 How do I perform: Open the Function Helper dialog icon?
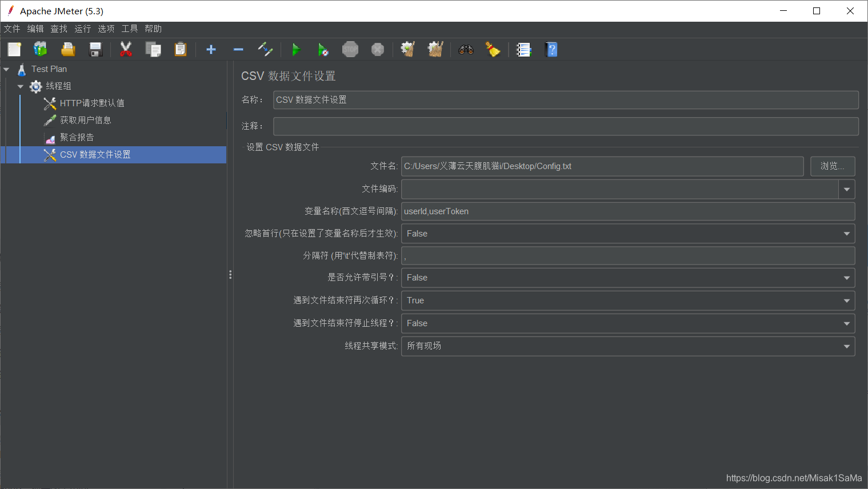523,49
